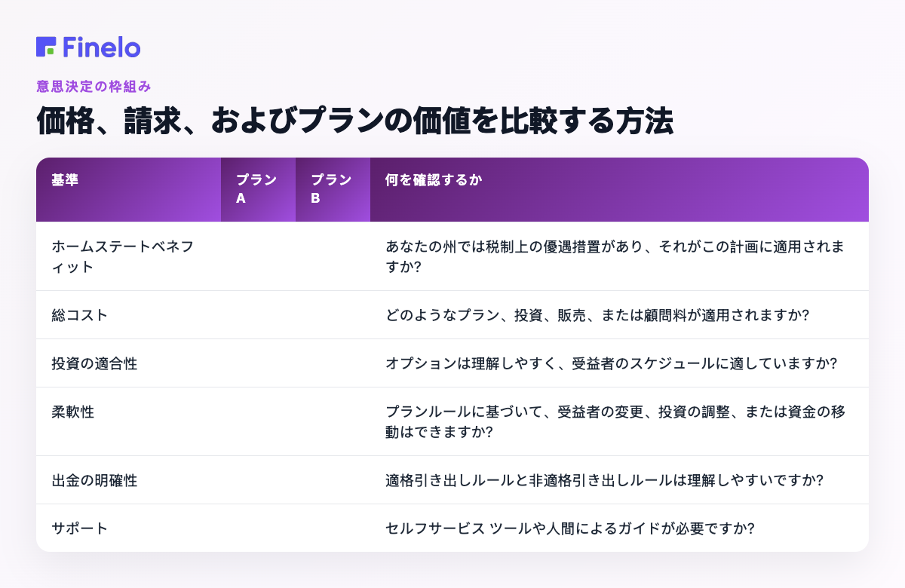Click the Finelo brand name text
This screenshot has width=905, height=588.
coord(102,47)
